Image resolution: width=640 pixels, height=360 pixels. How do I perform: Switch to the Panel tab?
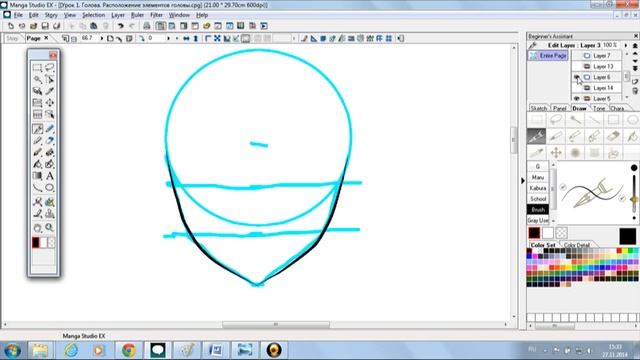560,108
